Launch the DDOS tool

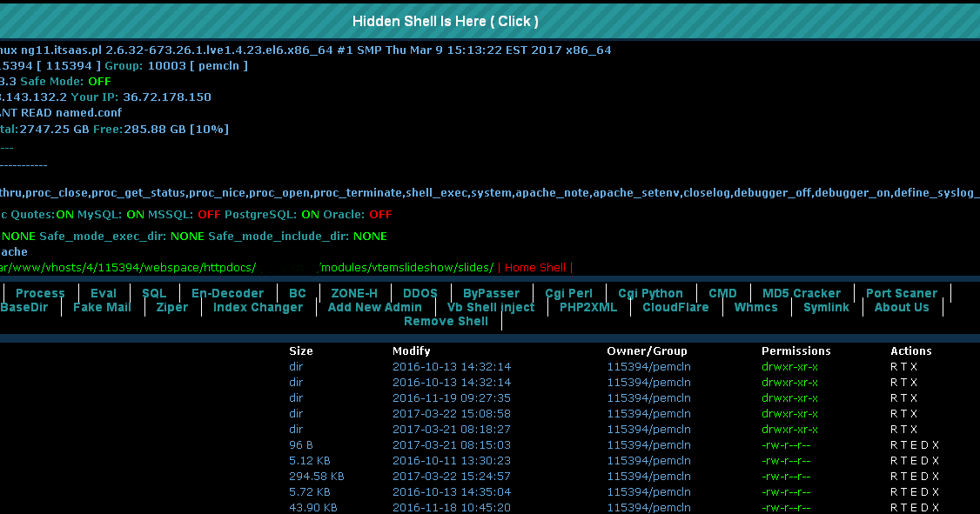pyautogui.click(x=420, y=293)
